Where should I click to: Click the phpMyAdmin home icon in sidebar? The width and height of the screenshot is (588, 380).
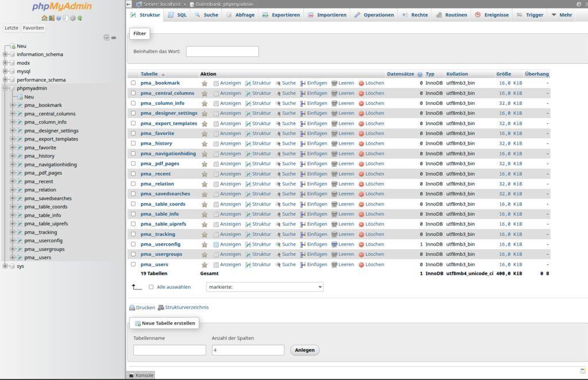click(x=44, y=18)
